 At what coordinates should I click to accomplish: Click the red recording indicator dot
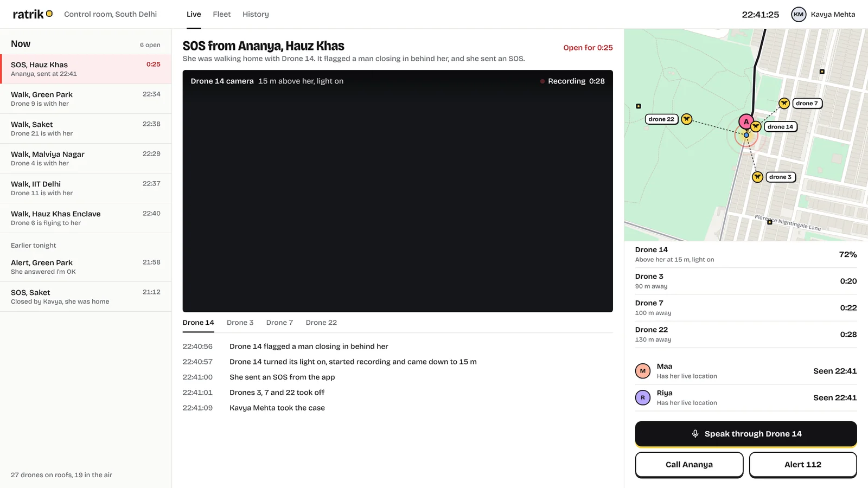point(542,81)
